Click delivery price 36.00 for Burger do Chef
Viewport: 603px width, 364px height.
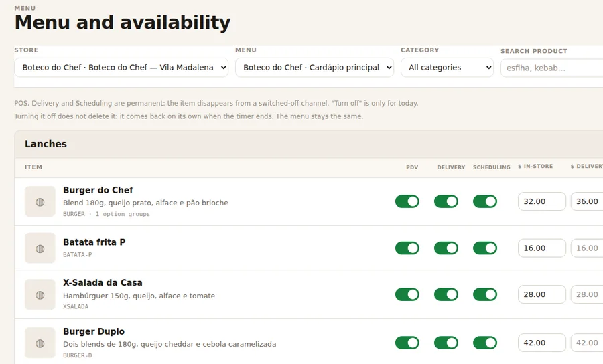587,201
